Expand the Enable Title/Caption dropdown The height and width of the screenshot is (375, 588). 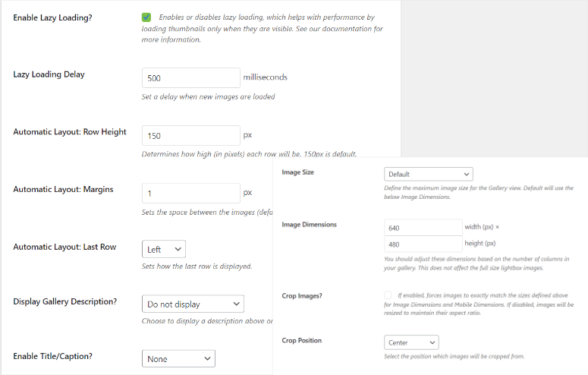click(x=178, y=358)
